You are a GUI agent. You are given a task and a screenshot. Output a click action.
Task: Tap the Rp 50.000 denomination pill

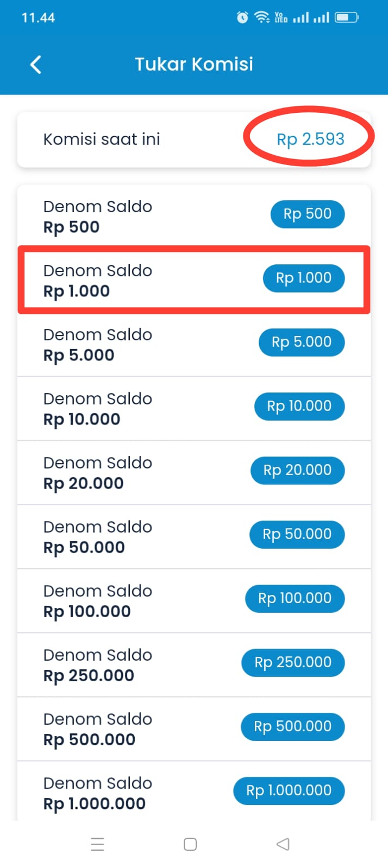pyautogui.click(x=297, y=534)
